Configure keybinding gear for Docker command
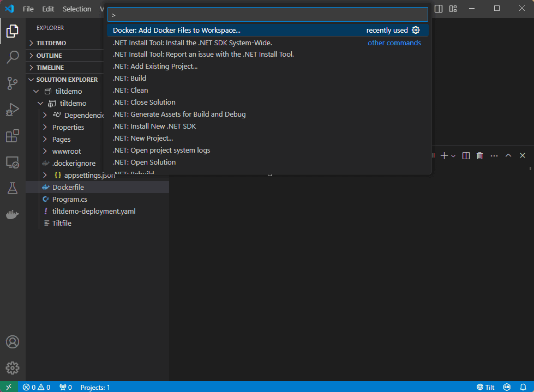Image resolution: width=534 pixels, height=392 pixels. [416, 30]
